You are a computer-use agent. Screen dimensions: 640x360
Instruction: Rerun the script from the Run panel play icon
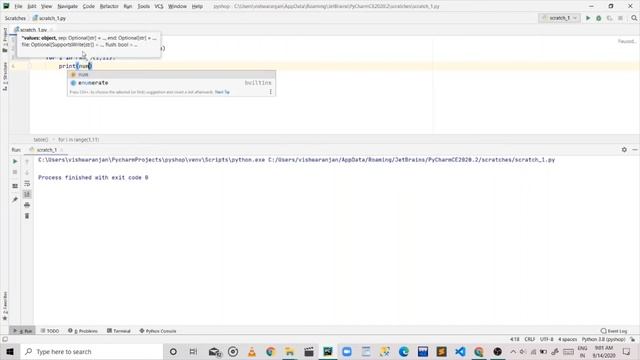(x=15, y=161)
